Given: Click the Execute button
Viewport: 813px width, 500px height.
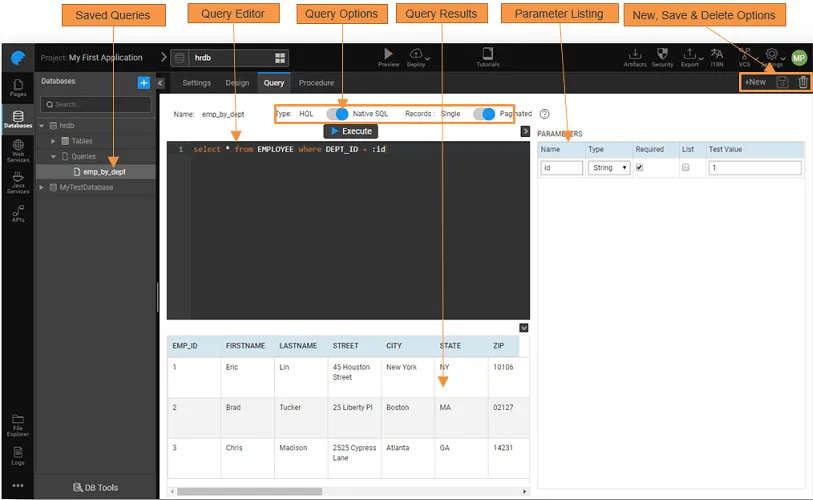Looking at the screenshot, I should 351,131.
